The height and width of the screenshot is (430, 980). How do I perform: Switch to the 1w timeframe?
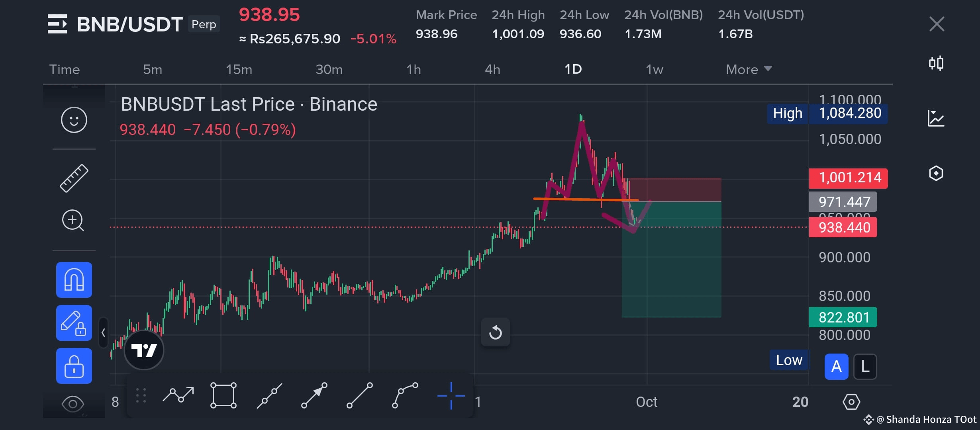click(654, 70)
